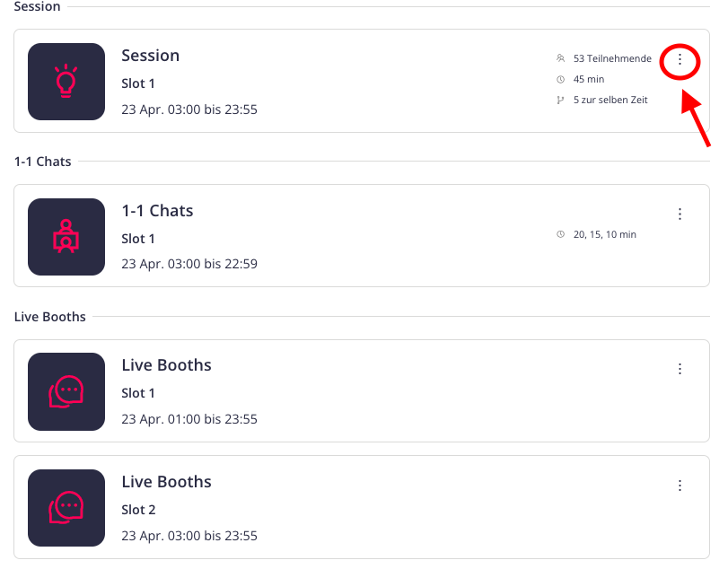728x569 pixels.
Task: Open the 1-1 Chats card options menu
Action: [x=680, y=214]
